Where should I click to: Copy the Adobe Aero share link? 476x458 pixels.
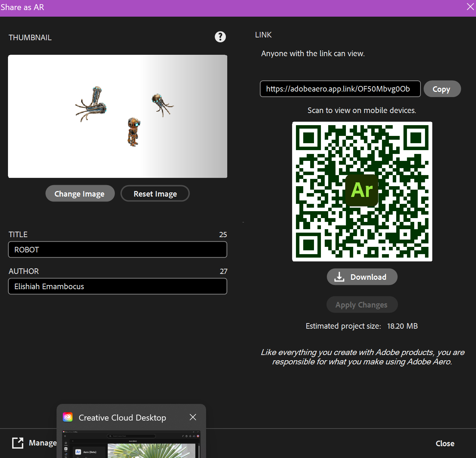pyautogui.click(x=442, y=89)
